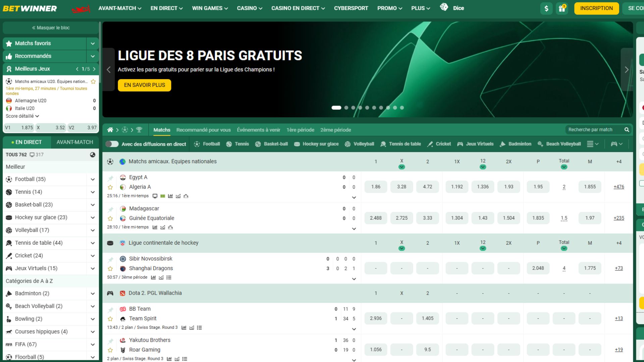The height and width of the screenshot is (362, 644).
Task: Switch to the Recommandé pour vous tab
Action: click(204, 130)
